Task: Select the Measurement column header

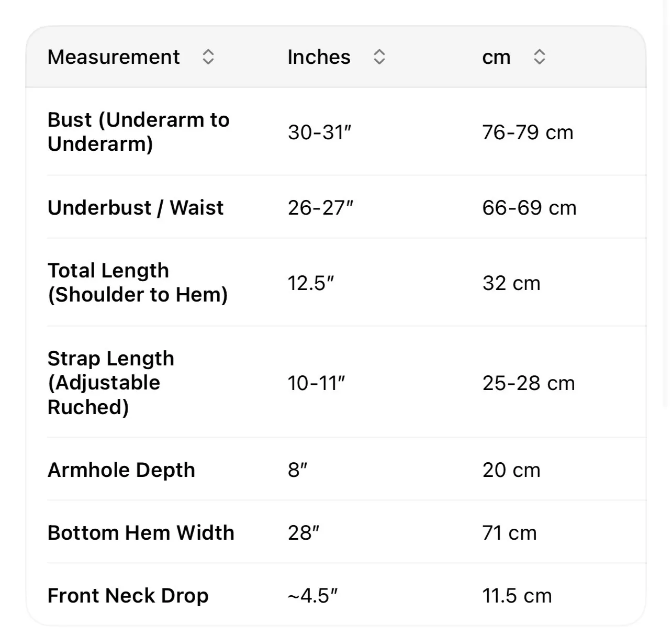Action: point(114,57)
